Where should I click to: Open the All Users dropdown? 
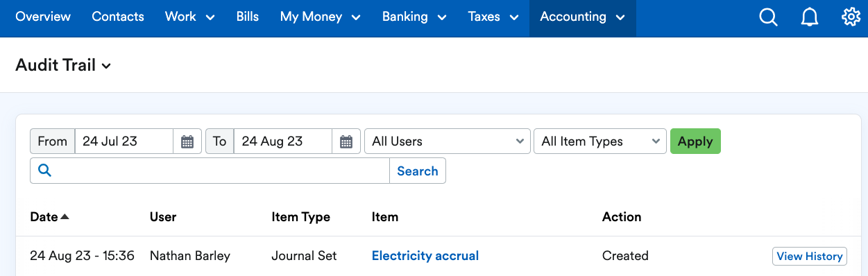click(x=448, y=141)
